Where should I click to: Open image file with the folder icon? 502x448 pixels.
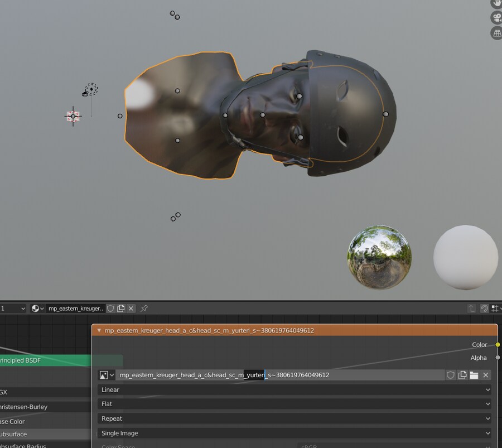[x=474, y=375]
